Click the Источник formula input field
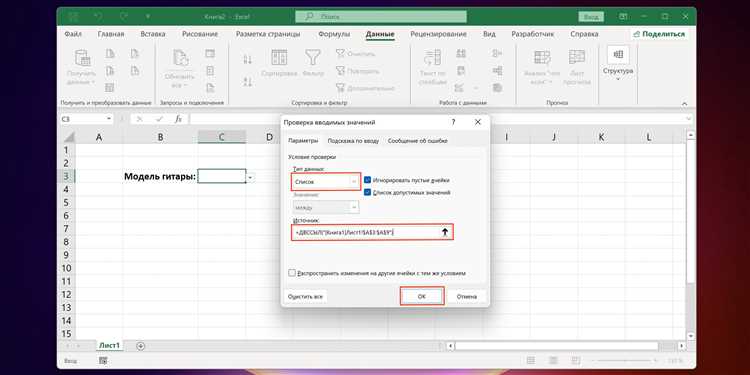 click(x=366, y=232)
